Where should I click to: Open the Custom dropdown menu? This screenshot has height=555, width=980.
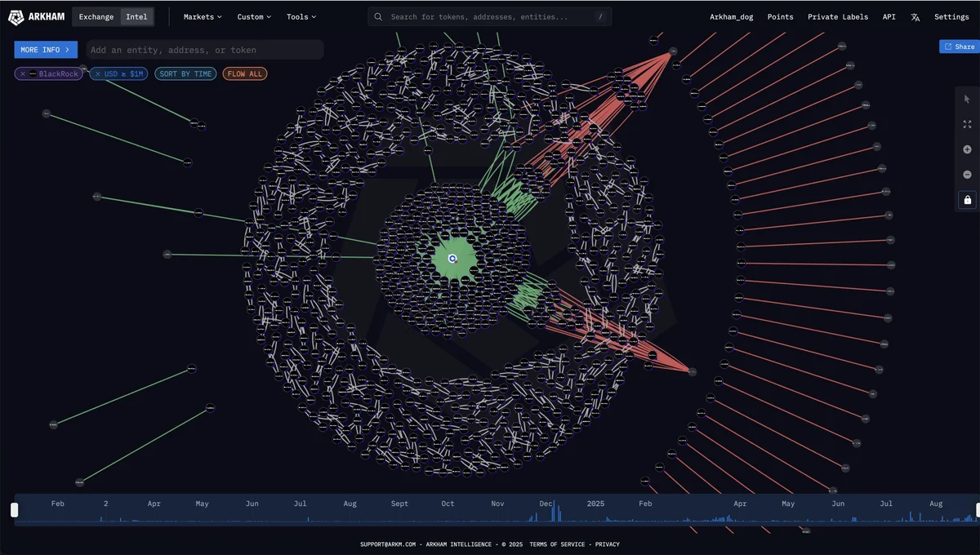click(x=254, y=17)
